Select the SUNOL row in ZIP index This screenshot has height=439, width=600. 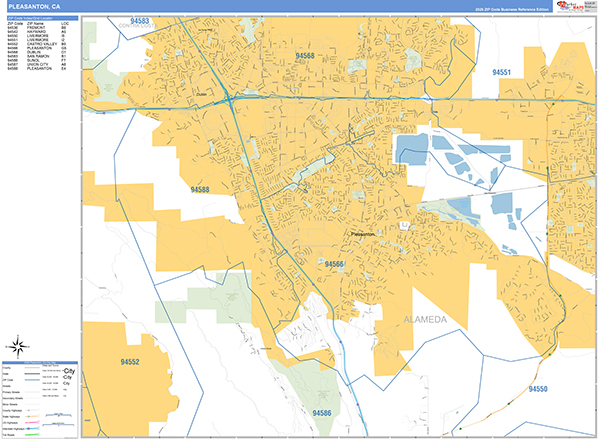point(37,60)
